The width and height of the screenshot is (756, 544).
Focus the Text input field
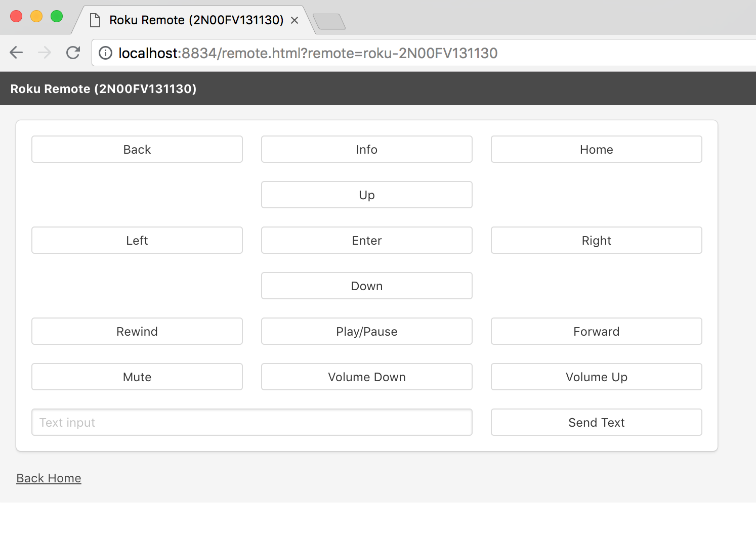(252, 422)
